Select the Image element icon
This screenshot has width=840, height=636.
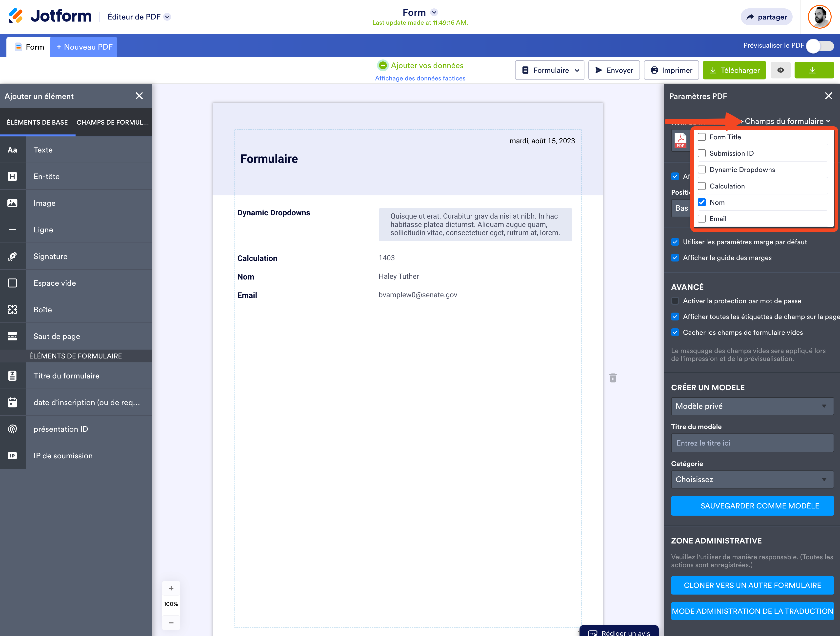pyautogui.click(x=13, y=203)
